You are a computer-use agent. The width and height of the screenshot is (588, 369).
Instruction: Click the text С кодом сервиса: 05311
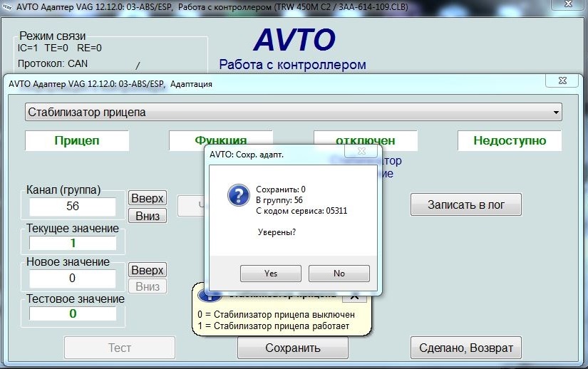pos(301,211)
